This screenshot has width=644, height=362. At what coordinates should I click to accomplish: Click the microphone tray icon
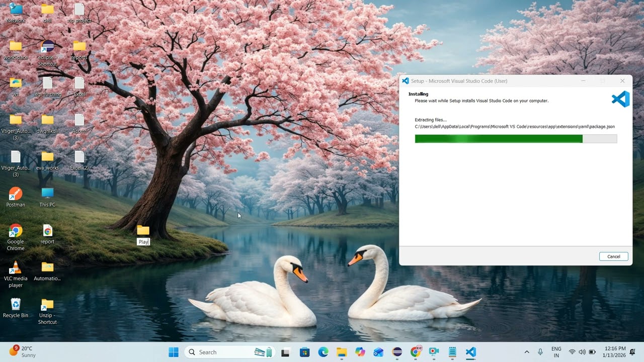click(x=540, y=352)
